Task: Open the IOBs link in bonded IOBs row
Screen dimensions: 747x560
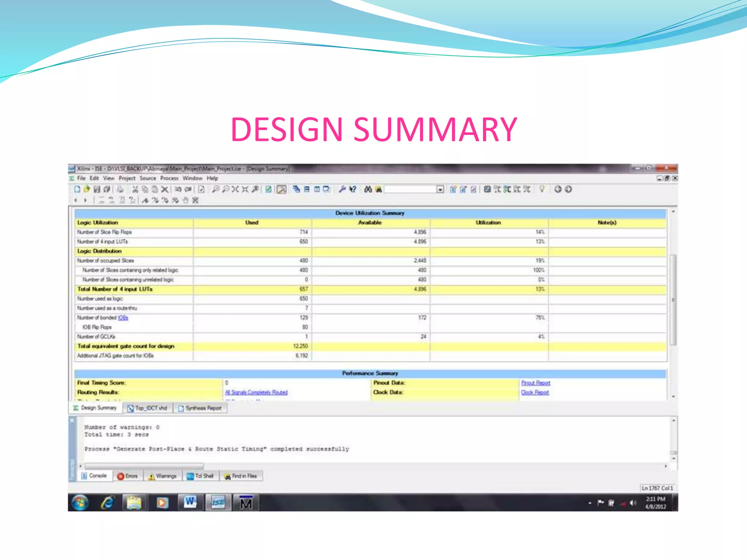Action: tap(123, 318)
